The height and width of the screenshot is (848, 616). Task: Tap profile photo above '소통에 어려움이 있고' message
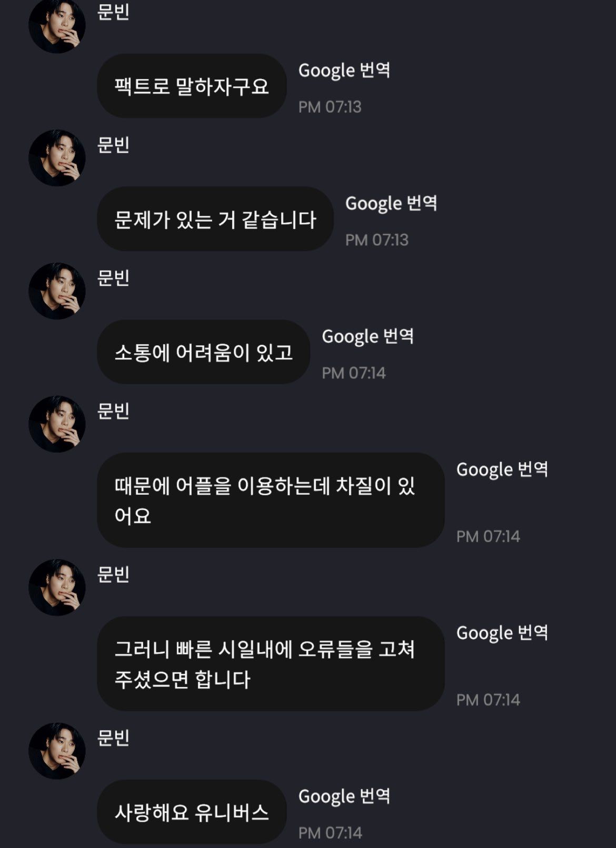coord(57,291)
